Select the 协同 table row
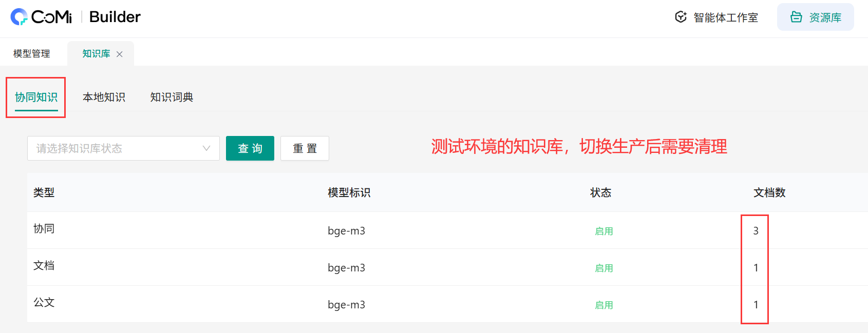Viewport: 868px width, 333px height. pos(44,229)
